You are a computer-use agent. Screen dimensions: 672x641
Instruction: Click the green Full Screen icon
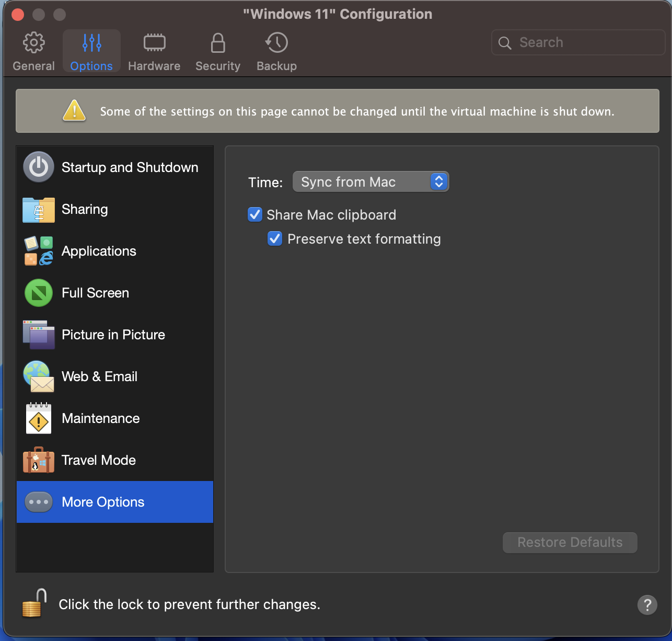point(39,293)
